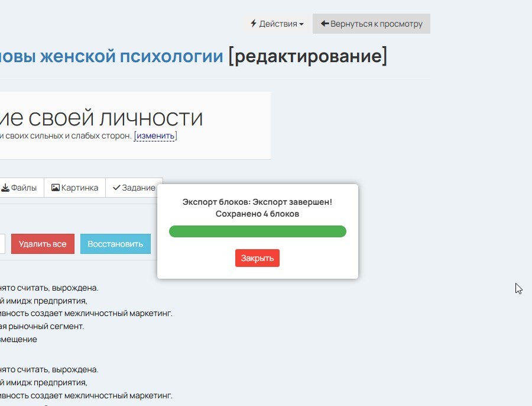Click the download icon on the Файлы tab

(x=5, y=188)
